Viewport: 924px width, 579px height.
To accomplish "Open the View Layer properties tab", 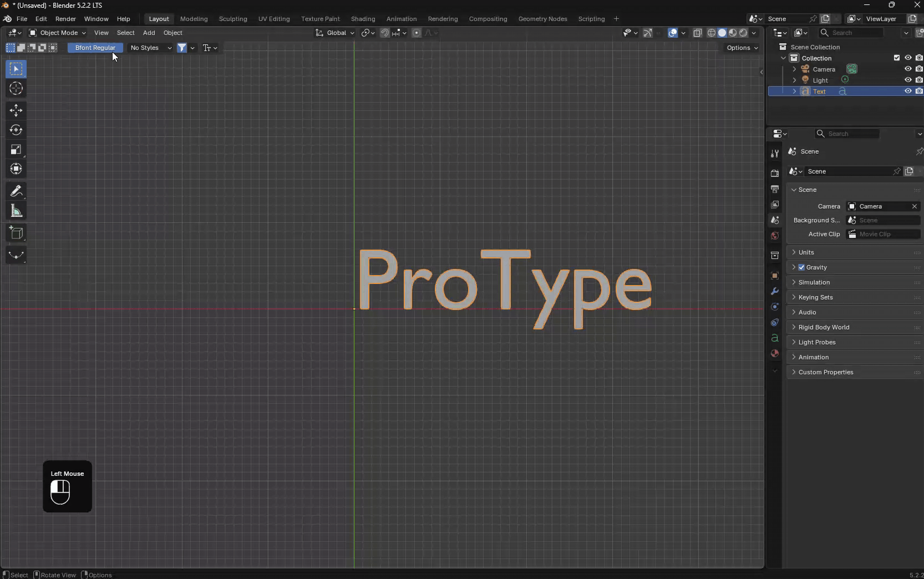I will 775,205.
